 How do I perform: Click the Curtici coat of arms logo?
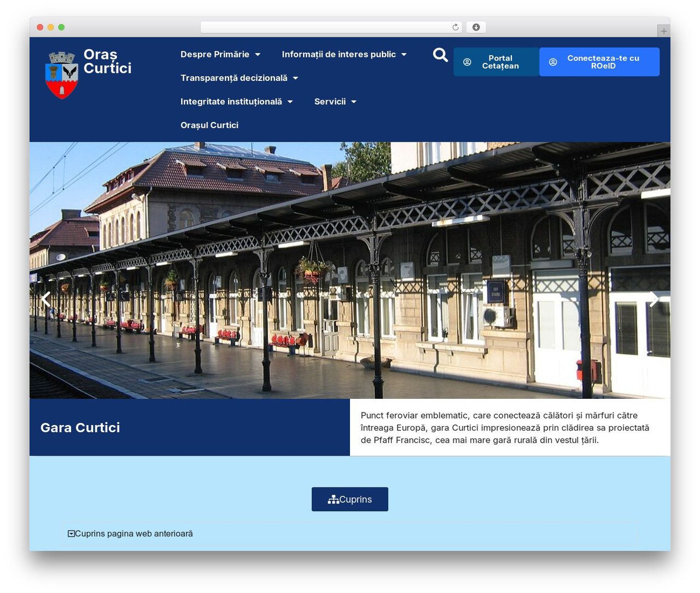point(62,75)
